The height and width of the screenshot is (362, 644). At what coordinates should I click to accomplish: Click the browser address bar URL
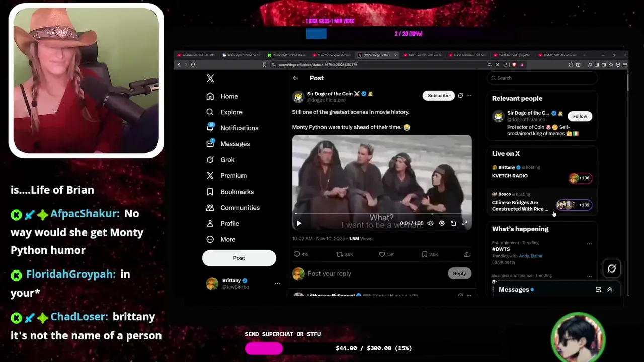[318, 64]
